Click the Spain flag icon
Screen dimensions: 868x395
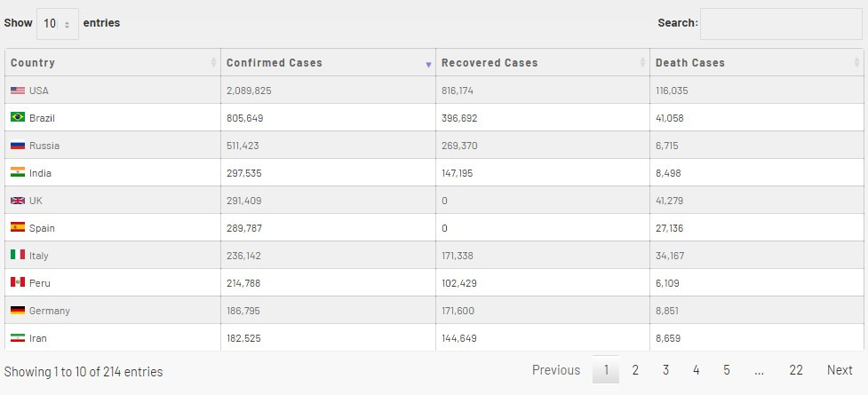click(18, 228)
